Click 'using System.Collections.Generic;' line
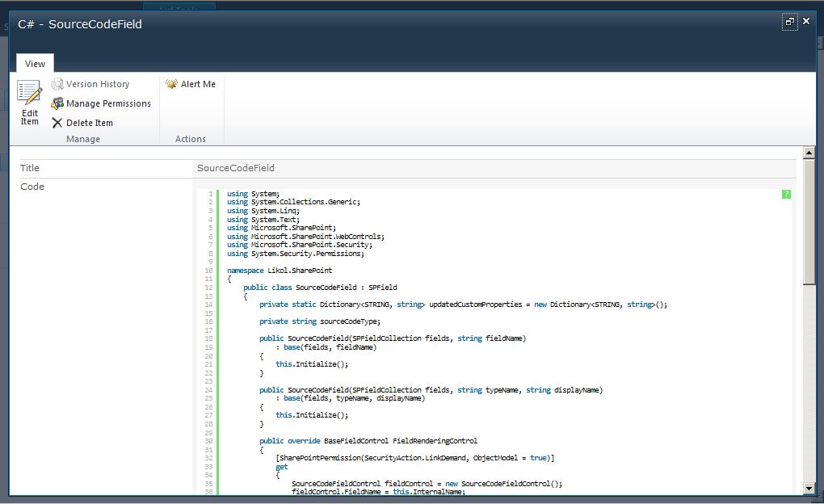The image size is (824, 504). (294, 203)
